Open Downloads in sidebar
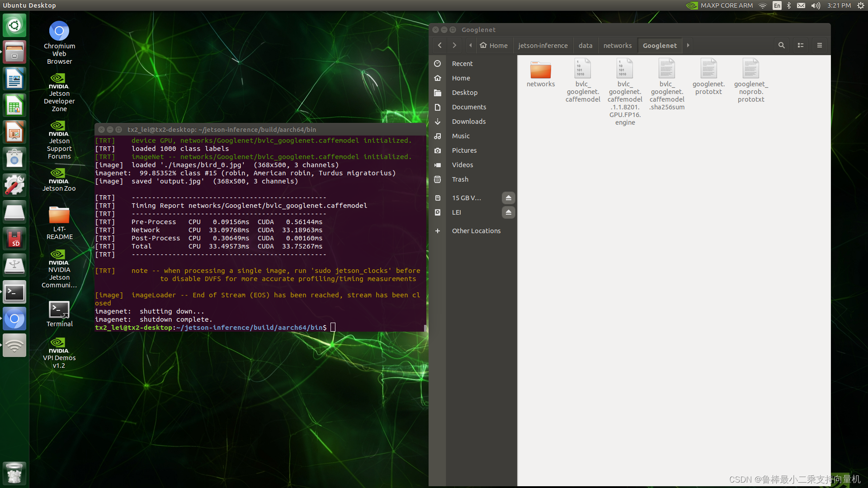 (x=469, y=122)
